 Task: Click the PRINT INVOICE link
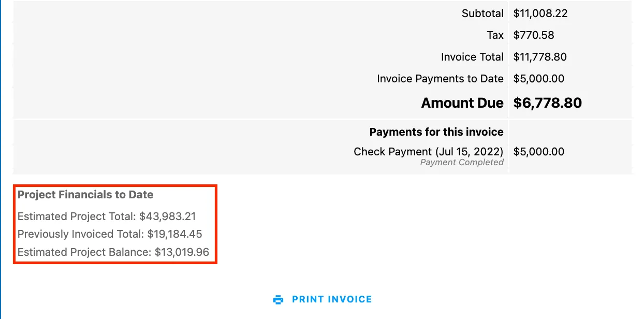(x=332, y=299)
